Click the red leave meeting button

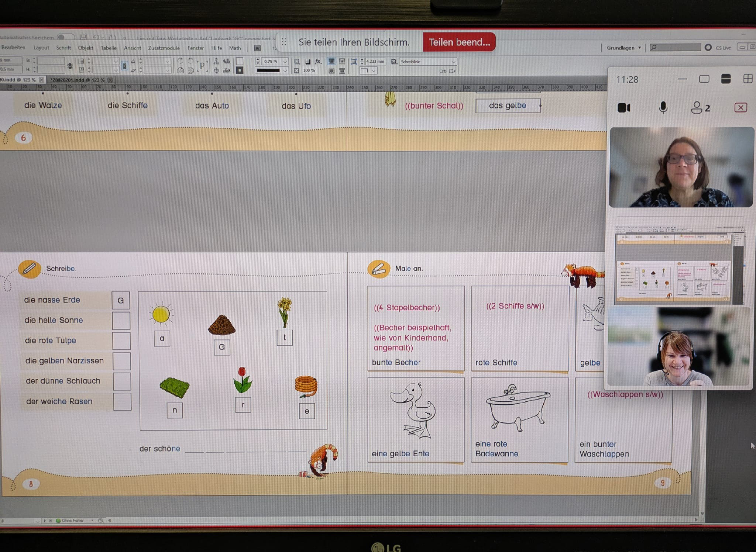pos(740,108)
